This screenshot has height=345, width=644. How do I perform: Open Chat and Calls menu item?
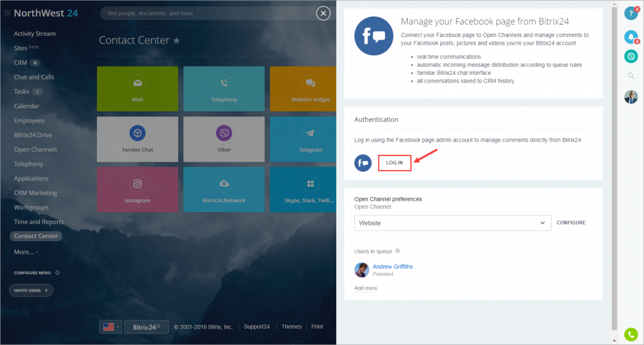click(x=34, y=77)
